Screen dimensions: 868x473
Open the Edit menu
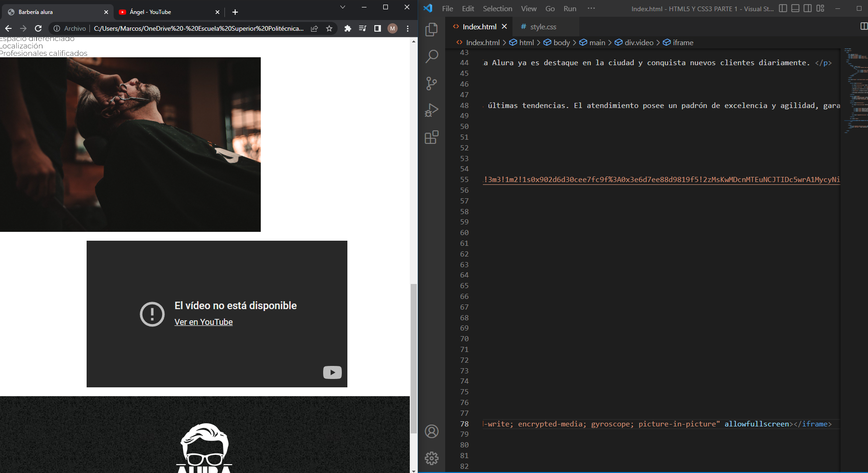468,8
